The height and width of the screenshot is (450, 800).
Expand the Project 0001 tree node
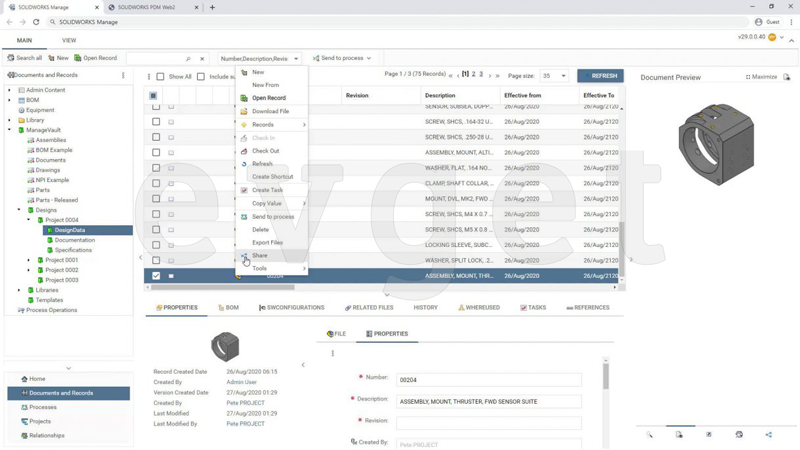(29, 260)
